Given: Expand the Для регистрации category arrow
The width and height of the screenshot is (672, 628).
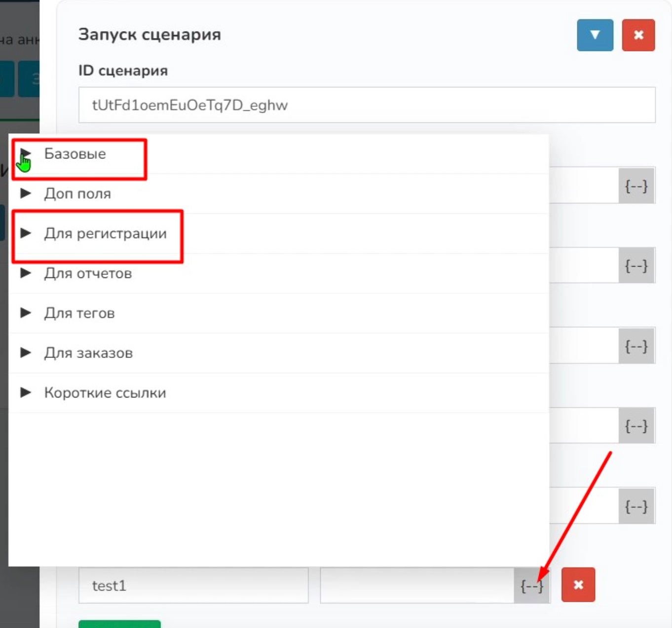Looking at the screenshot, I should click(26, 233).
